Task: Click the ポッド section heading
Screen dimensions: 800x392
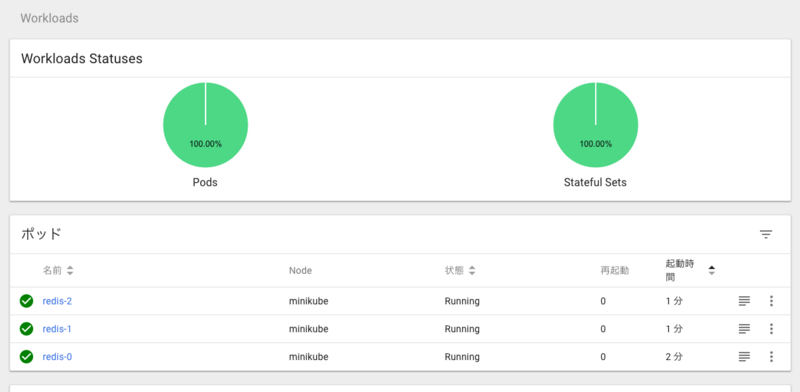Action: pyautogui.click(x=41, y=234)
